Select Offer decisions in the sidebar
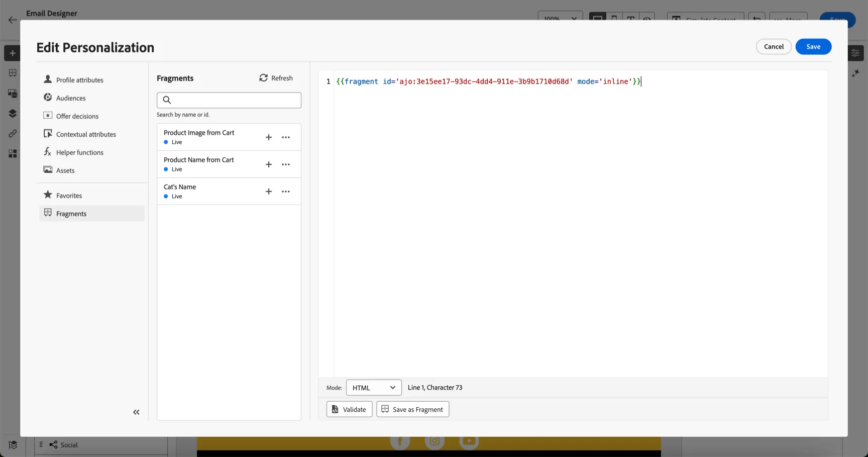Image resolution: width=868 pixels, height=457 pixels. pyautogui.click(x=92, y=116)
